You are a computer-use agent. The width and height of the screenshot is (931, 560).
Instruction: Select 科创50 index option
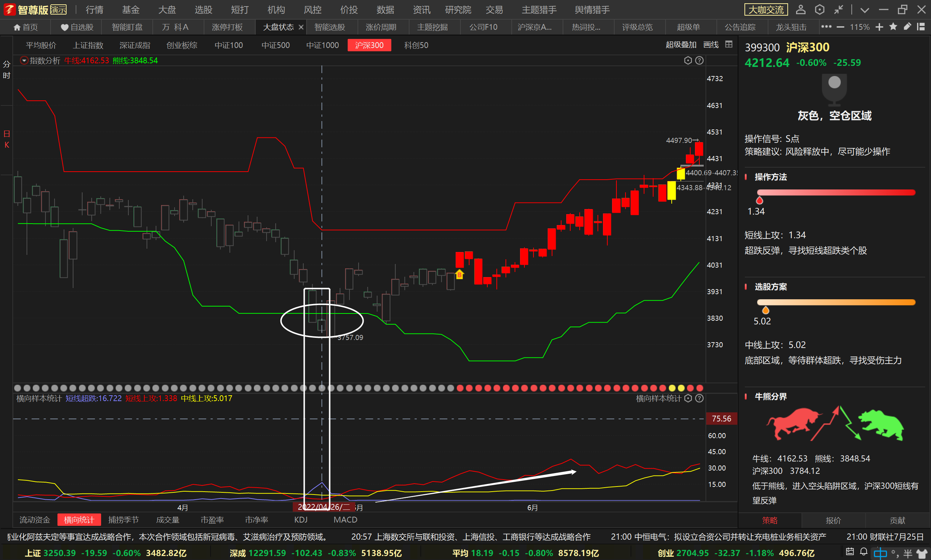click(416, 45)
